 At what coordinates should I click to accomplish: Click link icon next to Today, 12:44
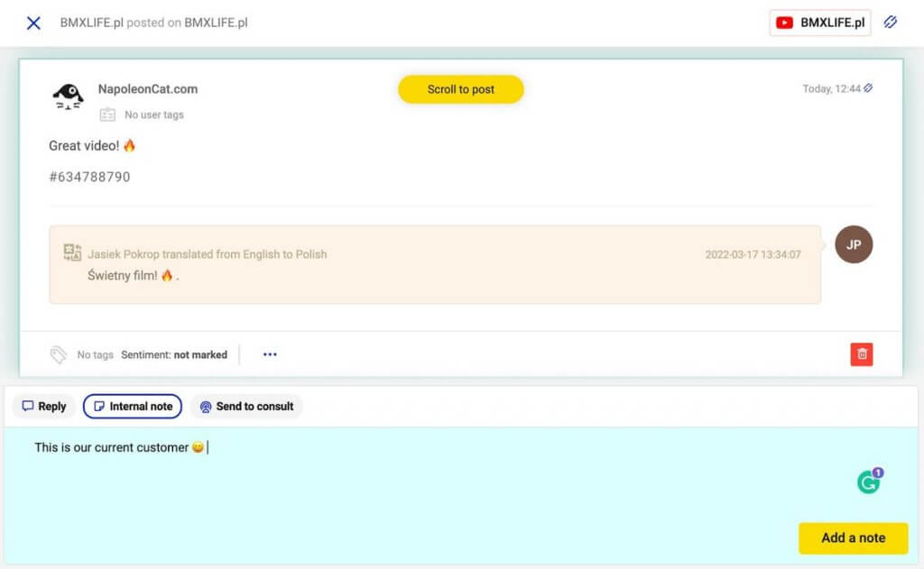869,88
